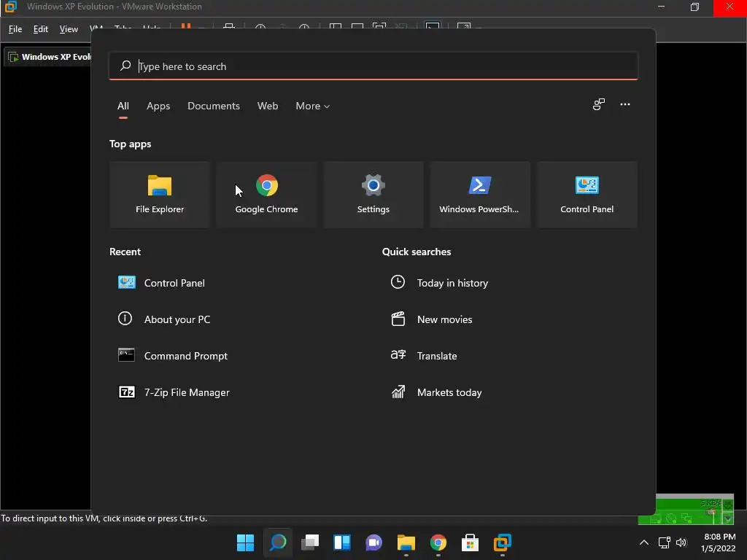Open Task View from the taskbar
747x560 pixels.
point(310,542)
